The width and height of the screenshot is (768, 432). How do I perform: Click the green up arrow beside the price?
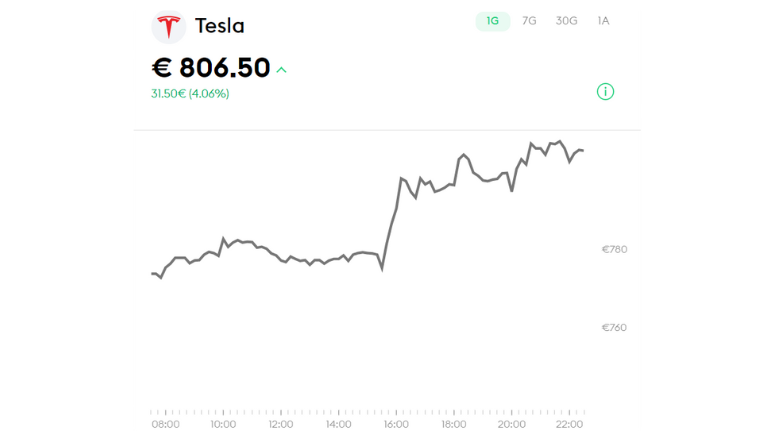click(282, 70)
